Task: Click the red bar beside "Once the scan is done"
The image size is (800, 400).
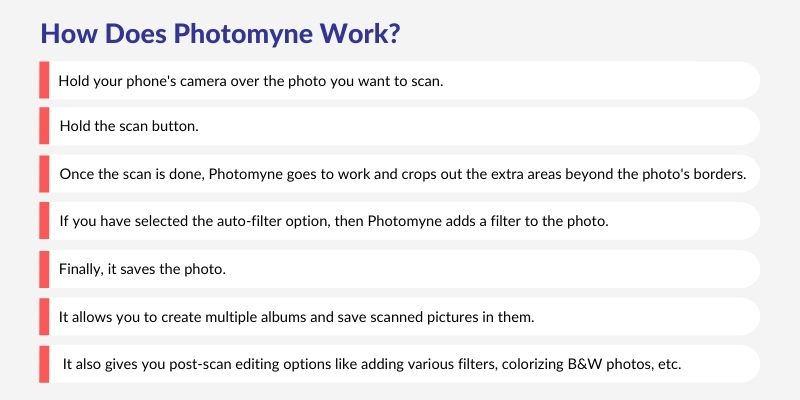Action: tap(44, 174)
